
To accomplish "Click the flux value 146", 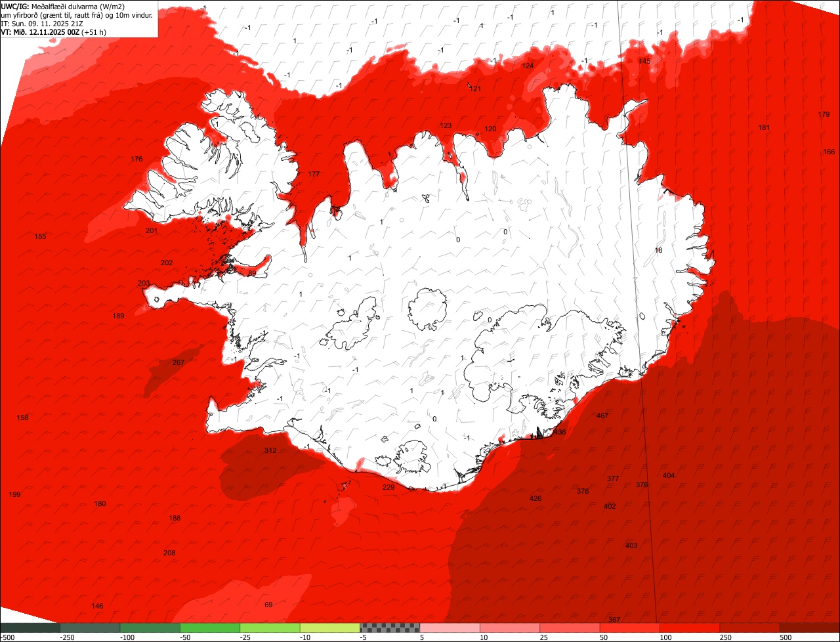I will pyautogui.click(x=97, y=605).
